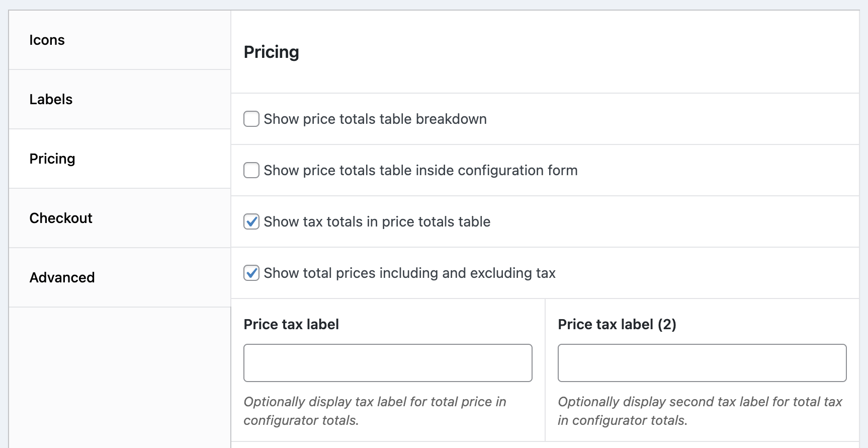868x448 pixels.
Task: Click "Show total prices including and excluding tax" text
Action: (409, 273)
